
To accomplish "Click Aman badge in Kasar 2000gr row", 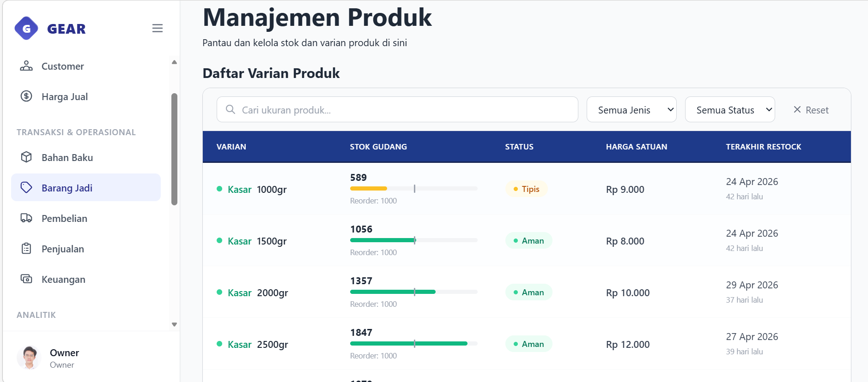I will pos(529,292).
